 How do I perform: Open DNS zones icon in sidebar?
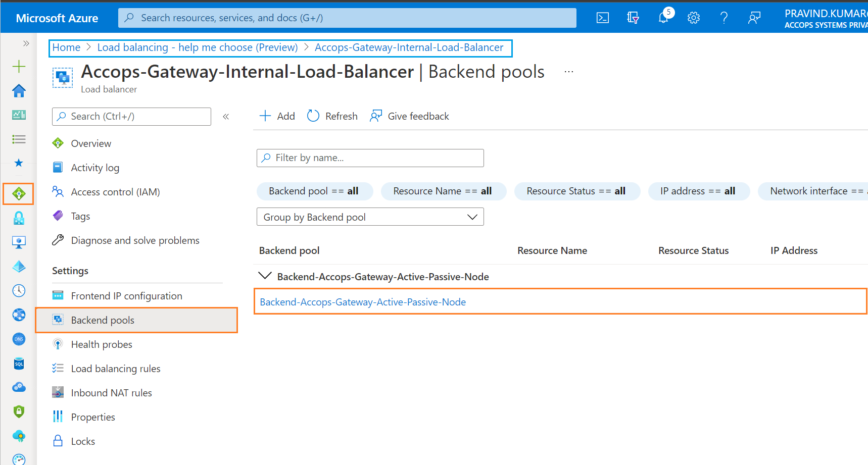pos(19,339)
